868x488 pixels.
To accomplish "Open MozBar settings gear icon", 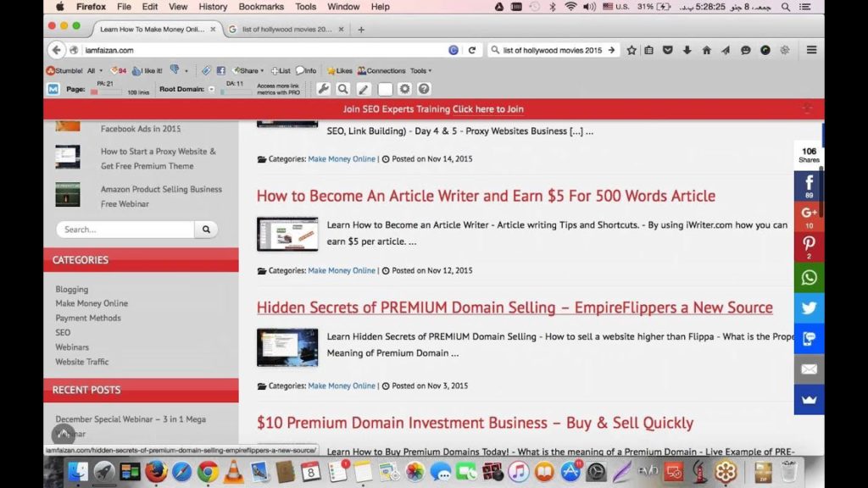I will point(404,88).
